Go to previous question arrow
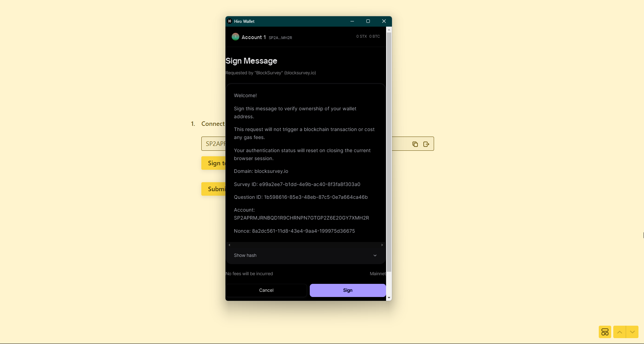 (619, 332)
